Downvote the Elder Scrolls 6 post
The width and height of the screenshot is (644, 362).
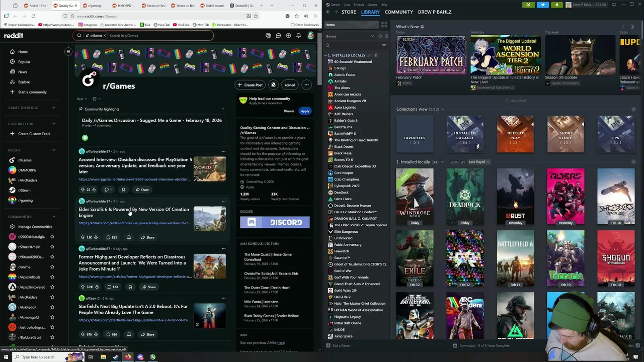point(96,237)
